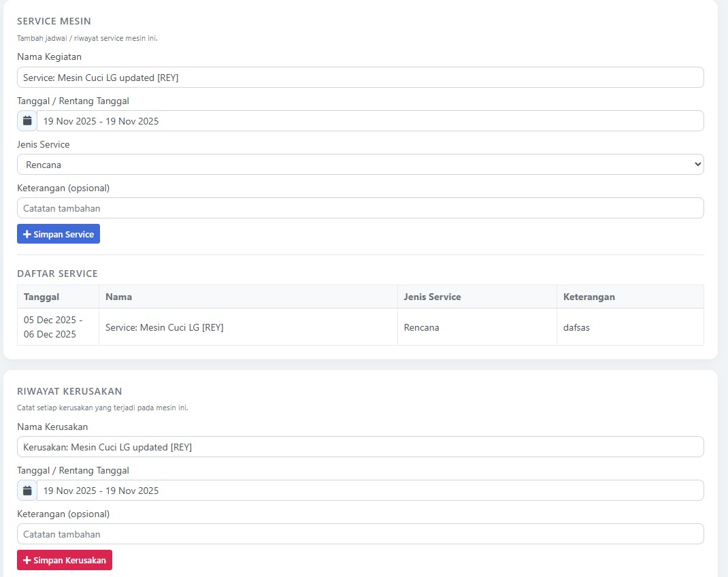Click the Nama column header in Daftar Service
The height and width of the screenshot is (577, 728).
pos(119,297)
